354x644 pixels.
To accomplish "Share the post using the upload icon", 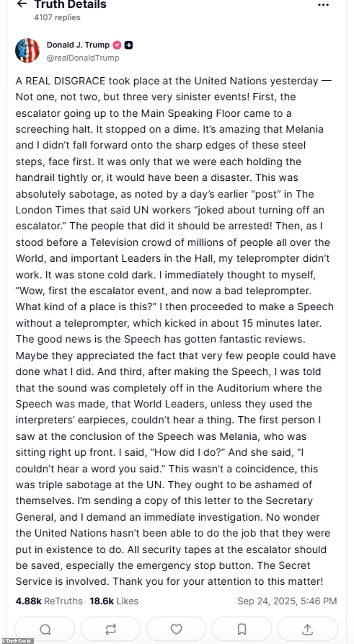I will 307,630.
